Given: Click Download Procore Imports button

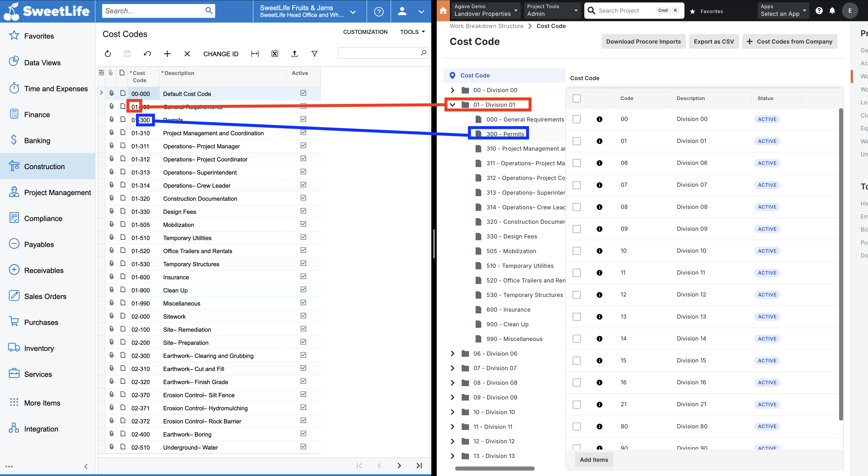Looking at the screenshot, I should (643, 41).
